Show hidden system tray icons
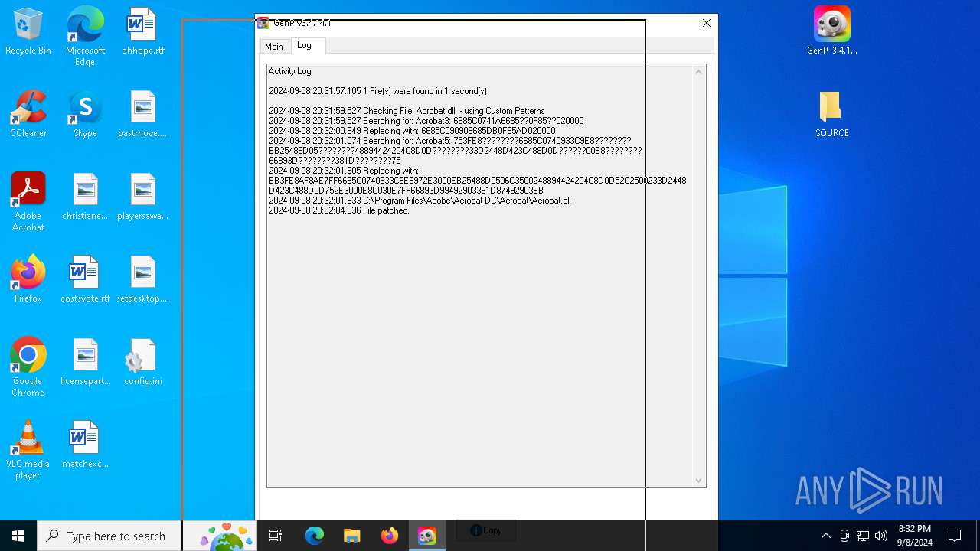This screenshot has height=551, width=980. click(825, 536)
